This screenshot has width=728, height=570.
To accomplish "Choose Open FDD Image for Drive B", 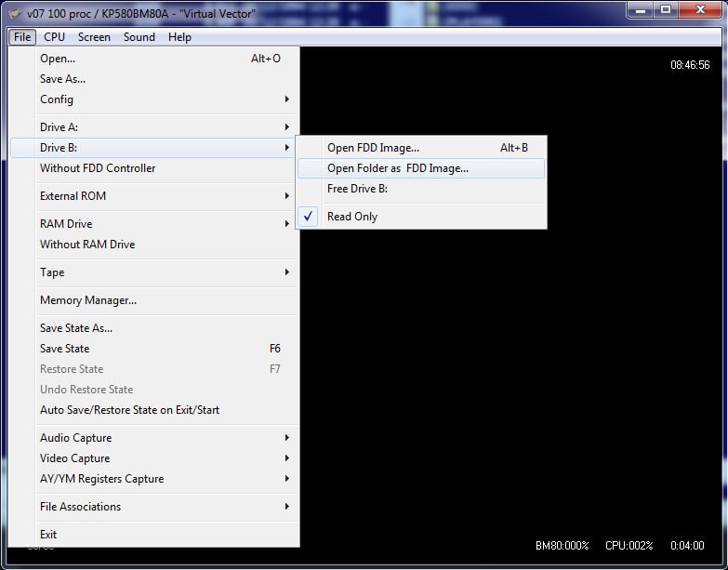I will pyautogui.click(x=373, y=148).
